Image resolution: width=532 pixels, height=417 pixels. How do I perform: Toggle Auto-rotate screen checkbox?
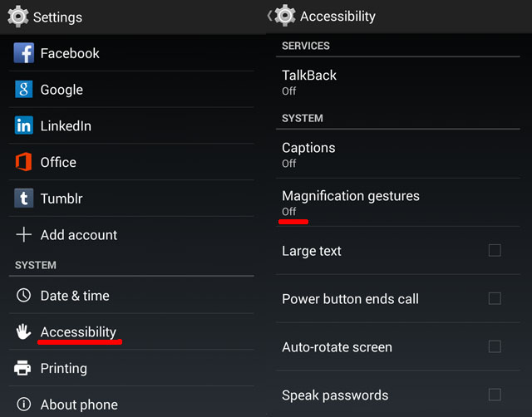(495, 347)
